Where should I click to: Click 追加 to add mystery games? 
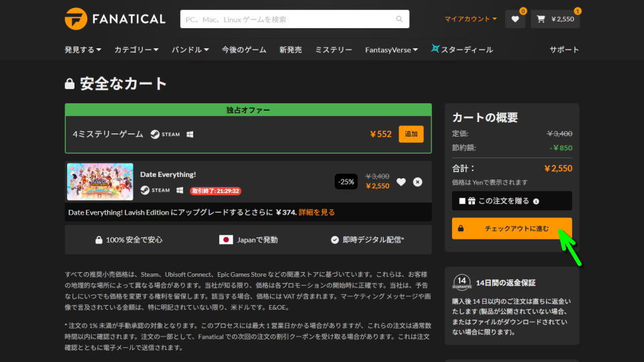411,134
